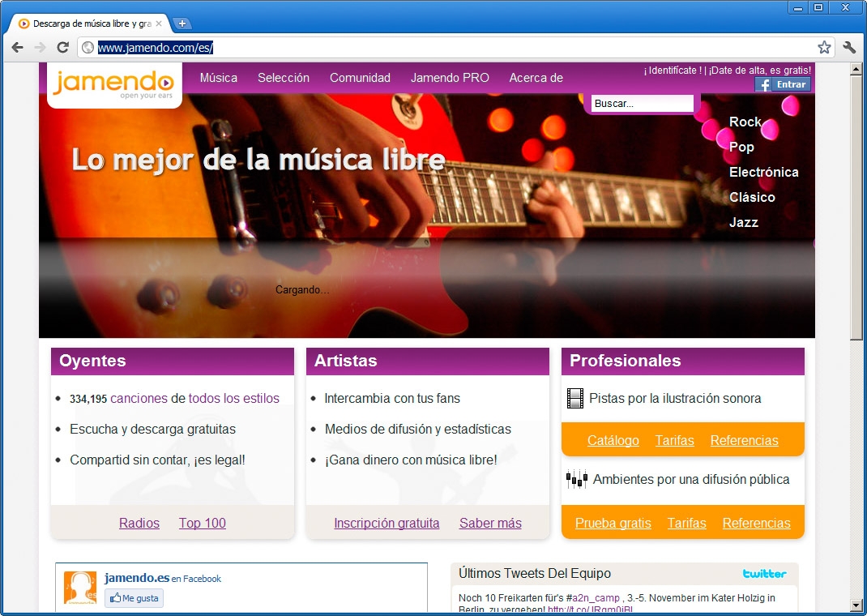The height and width of the screenshot is (616, 867).
Task: Select the Electrónica genre
Action: click(763, 172)
